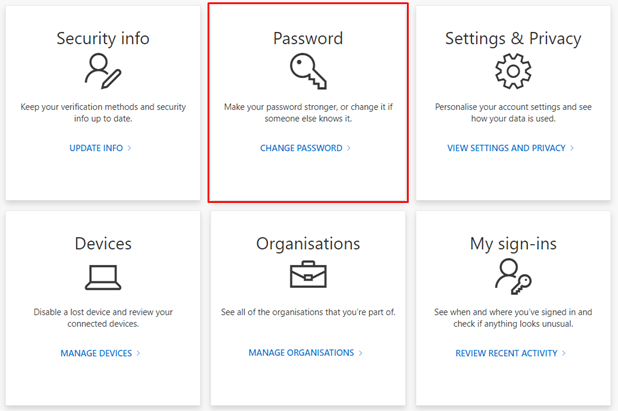Select the Devices tile heading

[103, 244]
